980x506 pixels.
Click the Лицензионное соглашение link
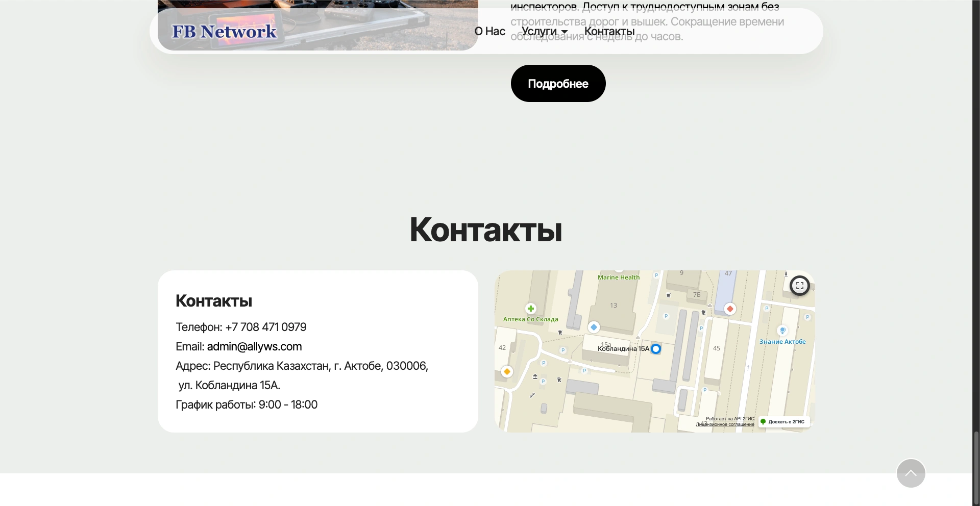coord(725,424)
